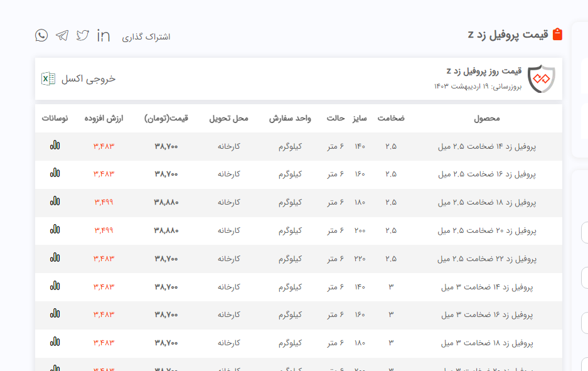Select product پروفیل زد 16 ضخامت 3 میل

(x=487, y=315)
